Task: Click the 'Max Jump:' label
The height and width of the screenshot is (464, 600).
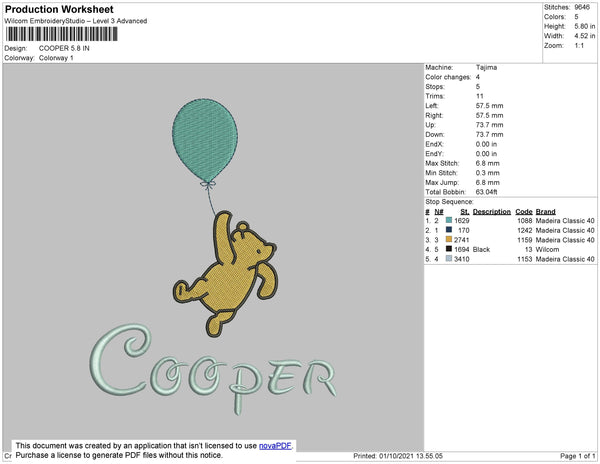Action: pos(442,182)
